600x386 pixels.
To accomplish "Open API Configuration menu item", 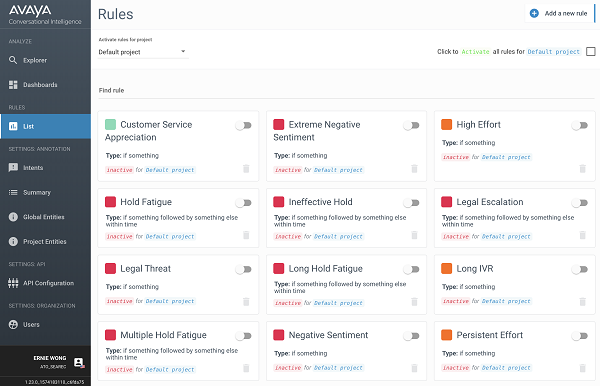I will click(x=45, y=283).
